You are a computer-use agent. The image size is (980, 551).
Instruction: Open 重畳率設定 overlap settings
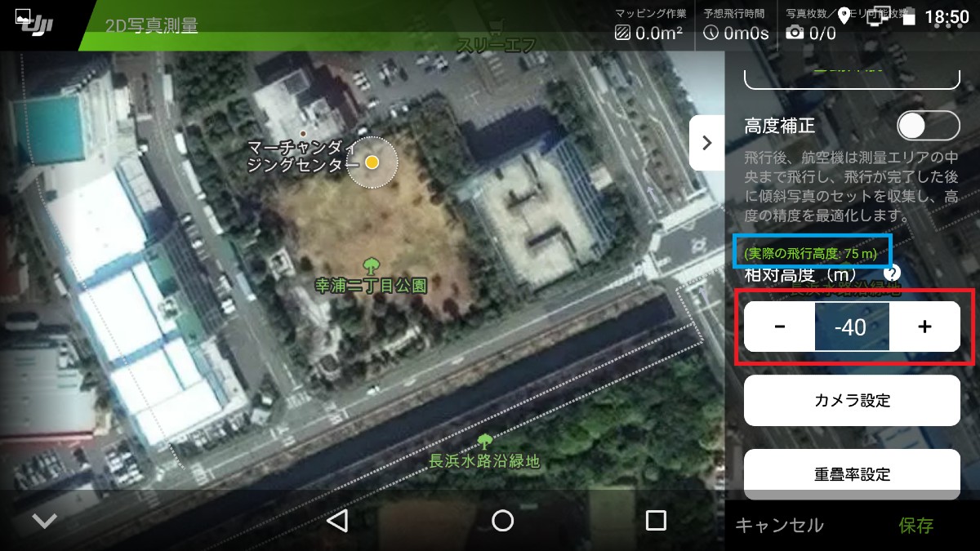pyautogui.click(x=852, y=474)
